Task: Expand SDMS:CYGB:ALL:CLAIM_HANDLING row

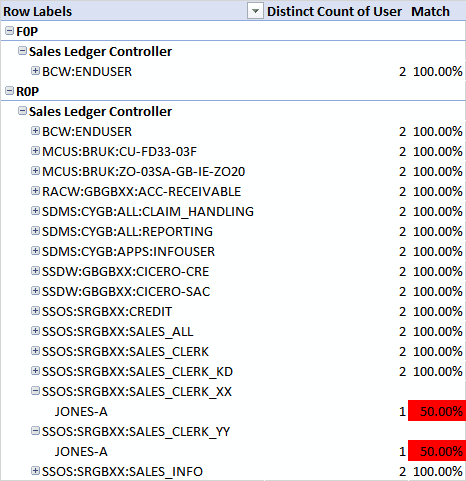Action: [x=35, y=211]
